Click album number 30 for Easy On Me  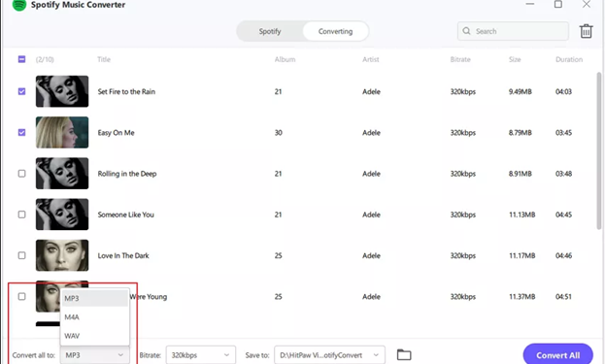[x=278, y=133]
